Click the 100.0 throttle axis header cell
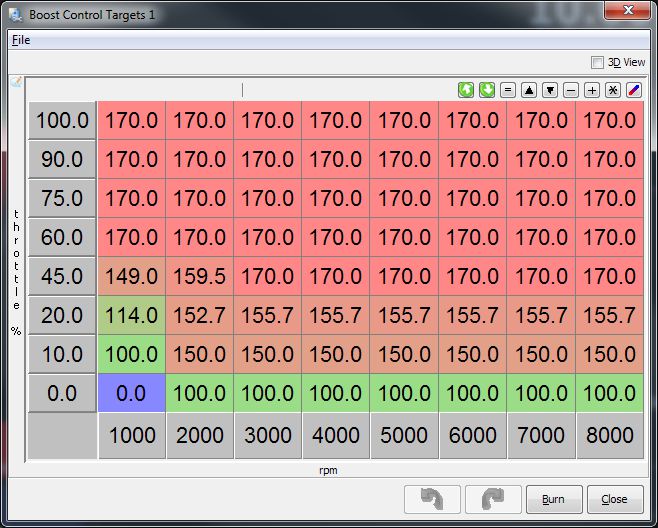Image resolution: width=658 pixels, height=528 pixels. pos(62,121)
